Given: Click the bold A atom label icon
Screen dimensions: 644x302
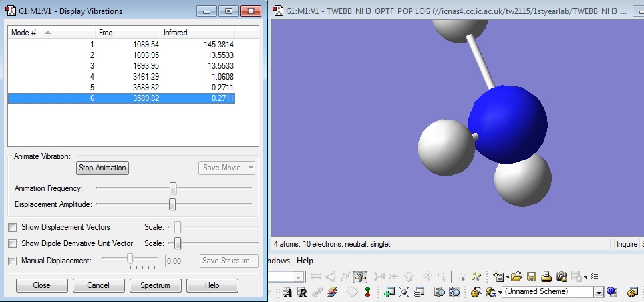Looking at the screenshot, I should coord(287,292).
